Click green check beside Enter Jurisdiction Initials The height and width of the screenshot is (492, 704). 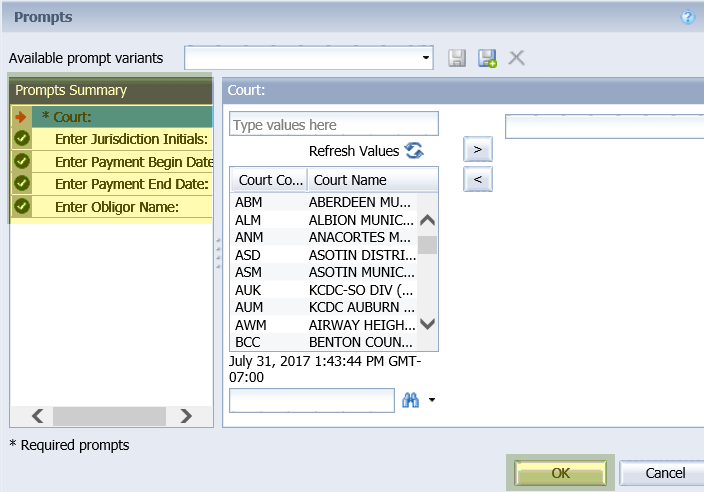click(x=22, y=138)
